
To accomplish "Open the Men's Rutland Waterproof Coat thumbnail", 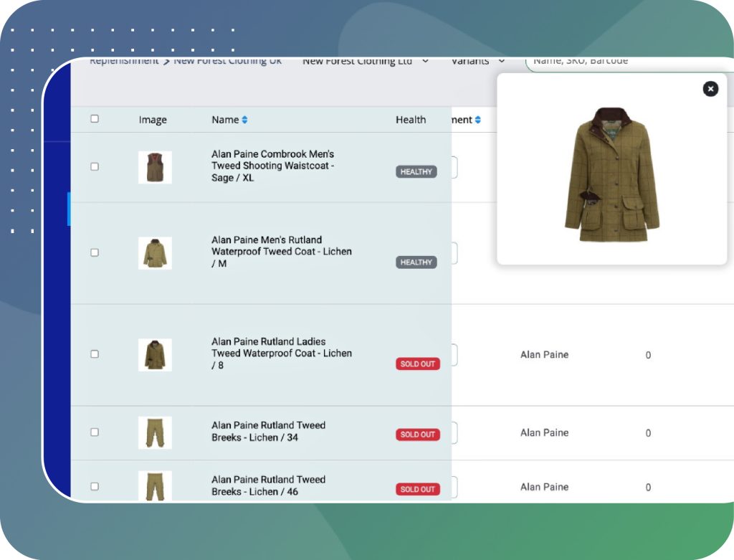I will point(155,253).
